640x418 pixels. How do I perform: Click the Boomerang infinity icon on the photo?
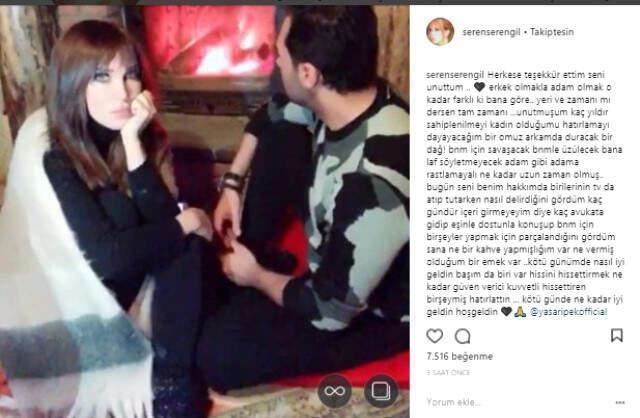[334, 391]
